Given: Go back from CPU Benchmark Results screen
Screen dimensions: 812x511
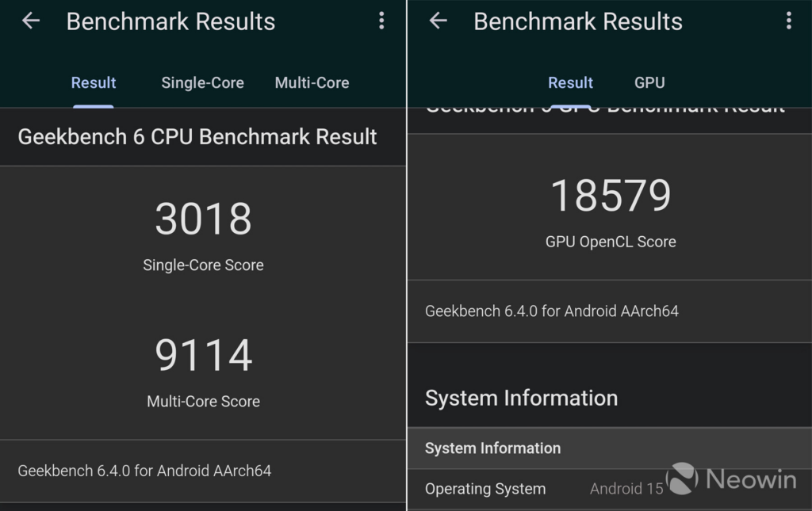Looking at the screenshot, I should tap(31, 21).
